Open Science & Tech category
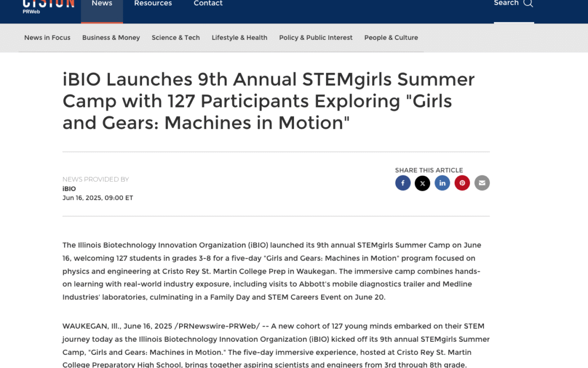 point(175,38)
